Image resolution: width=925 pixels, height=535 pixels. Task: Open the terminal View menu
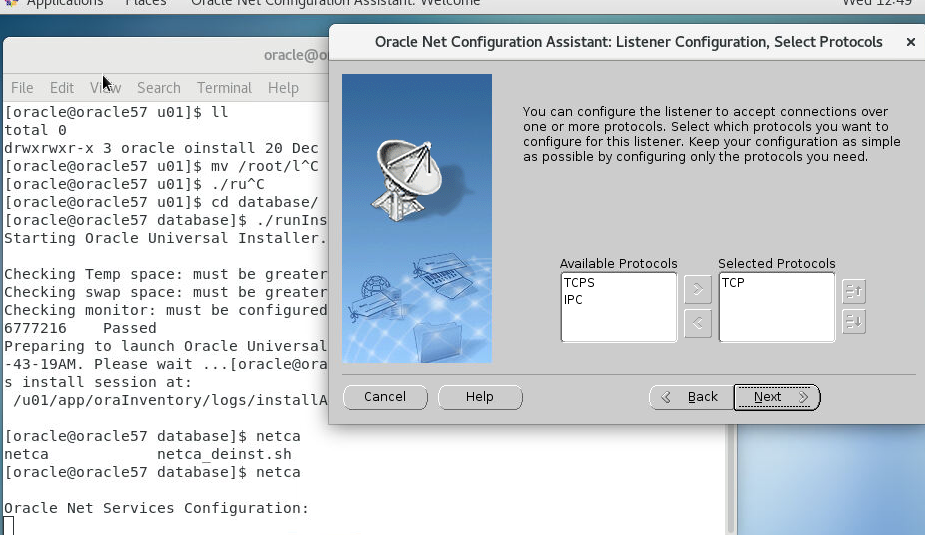click(x=106, y=88)
